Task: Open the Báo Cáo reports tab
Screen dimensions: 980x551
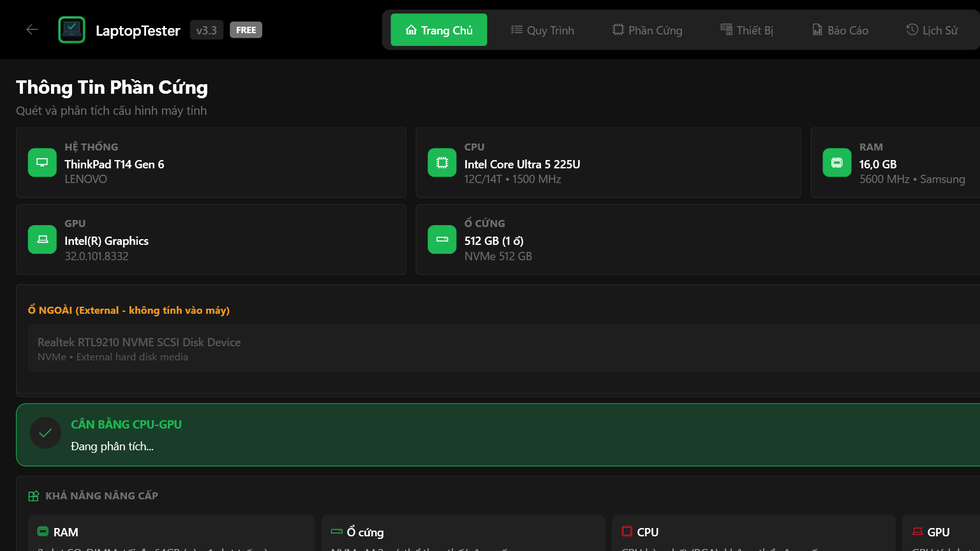Action: [840, 30]
